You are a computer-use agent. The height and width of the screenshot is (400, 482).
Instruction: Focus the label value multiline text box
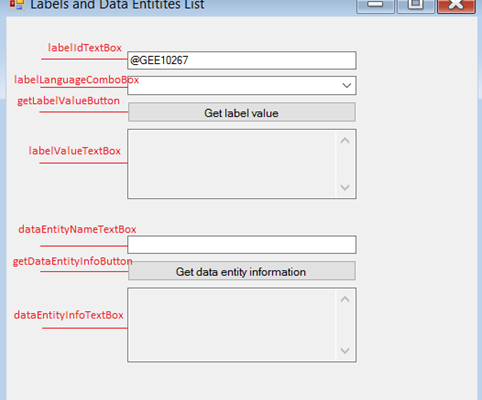point(232,164)
